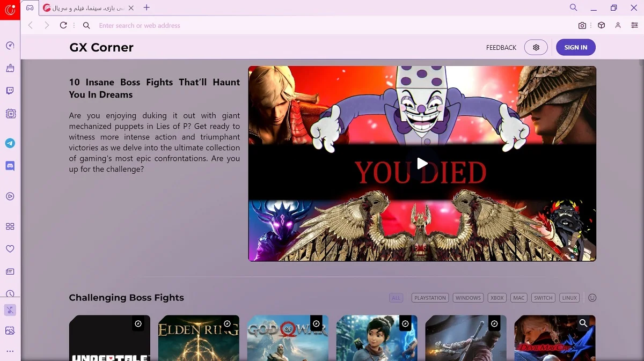Open the Undertale game card

(109, 338)
